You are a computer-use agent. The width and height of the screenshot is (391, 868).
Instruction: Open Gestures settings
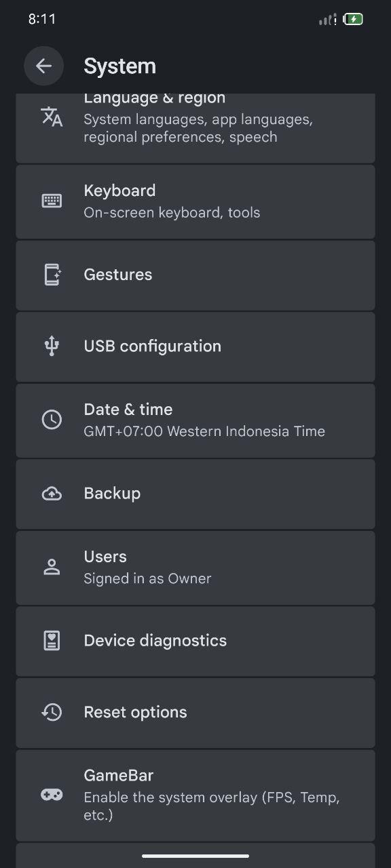coord(195,275)
